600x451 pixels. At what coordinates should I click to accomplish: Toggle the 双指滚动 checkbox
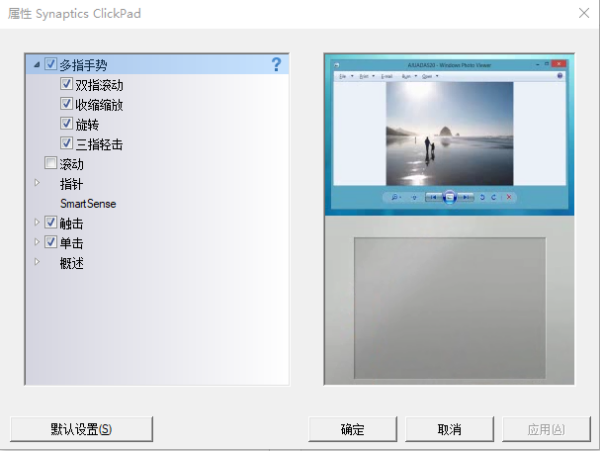(x=66, y=83)
